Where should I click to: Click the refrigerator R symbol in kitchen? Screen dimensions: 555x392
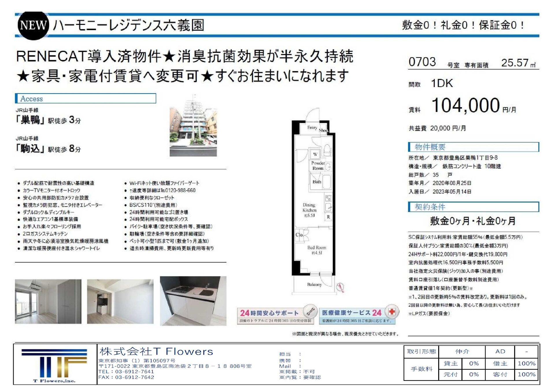[328, 217]
